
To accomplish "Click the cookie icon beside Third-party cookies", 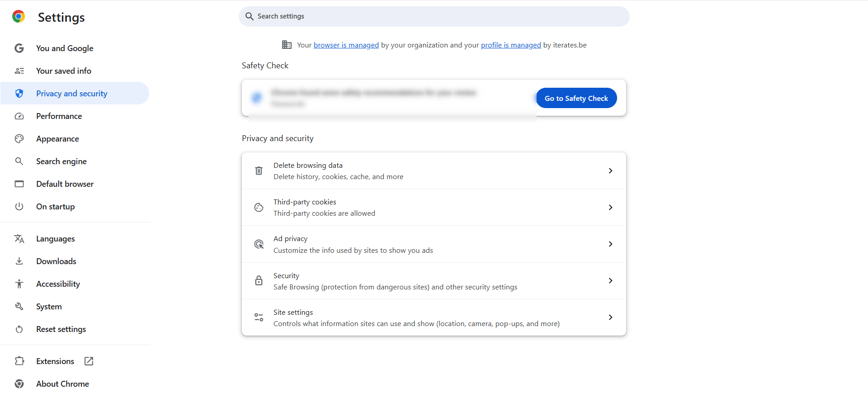I will tap(259, 207).
